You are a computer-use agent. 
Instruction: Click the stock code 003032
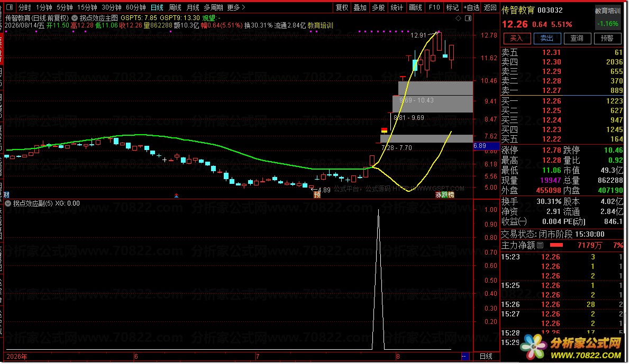pos(550,11)
